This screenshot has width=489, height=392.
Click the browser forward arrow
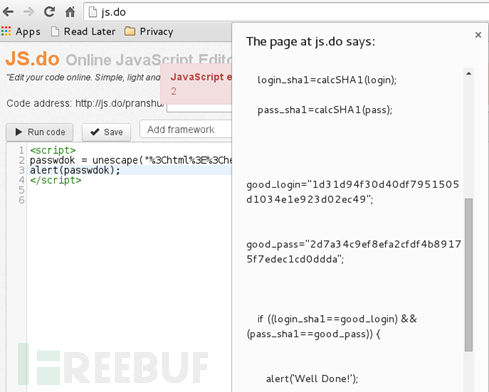29,12
